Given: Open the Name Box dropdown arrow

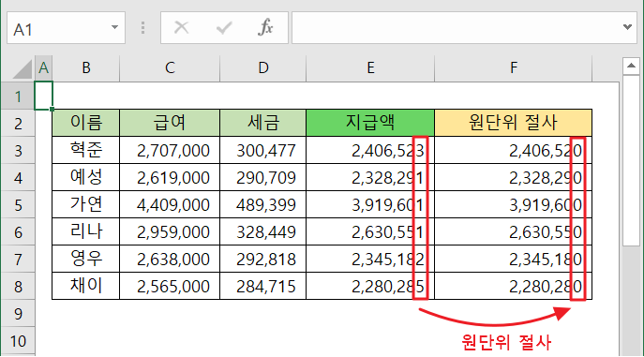Looking at the screenshot, I should coord(114,27).
